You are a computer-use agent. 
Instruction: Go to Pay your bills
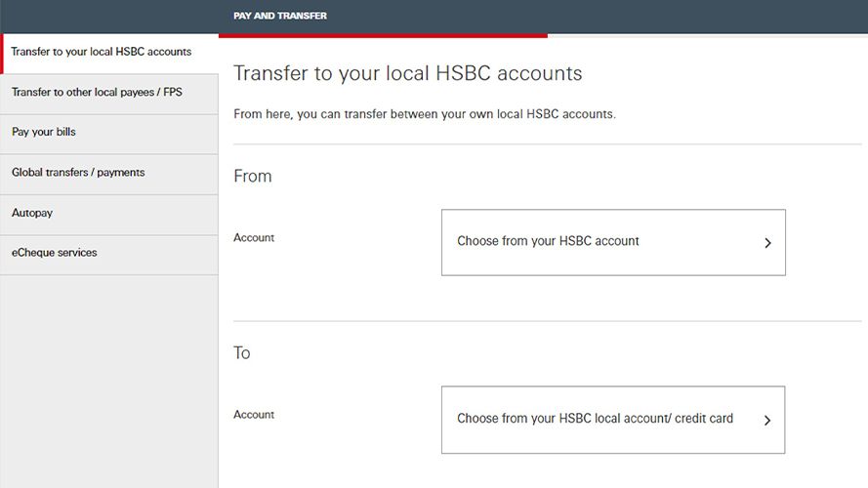click(x=109, y=134)
